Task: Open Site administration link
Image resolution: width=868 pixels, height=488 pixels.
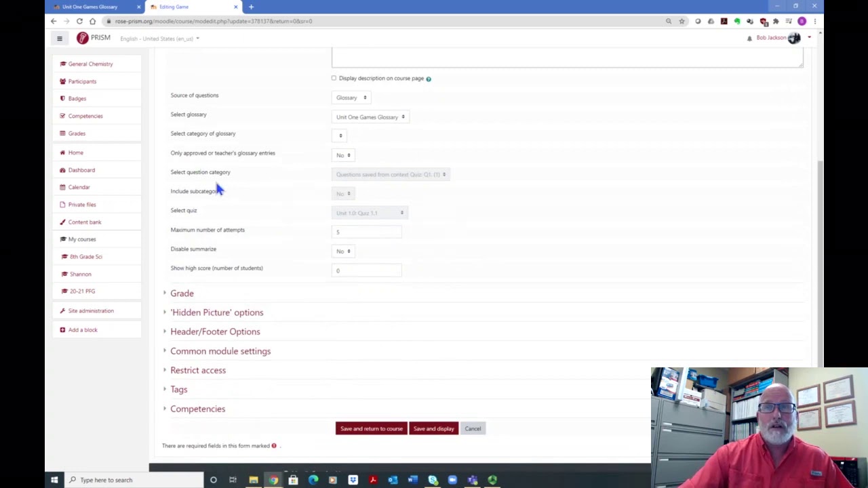Action: tap(90, 311)
